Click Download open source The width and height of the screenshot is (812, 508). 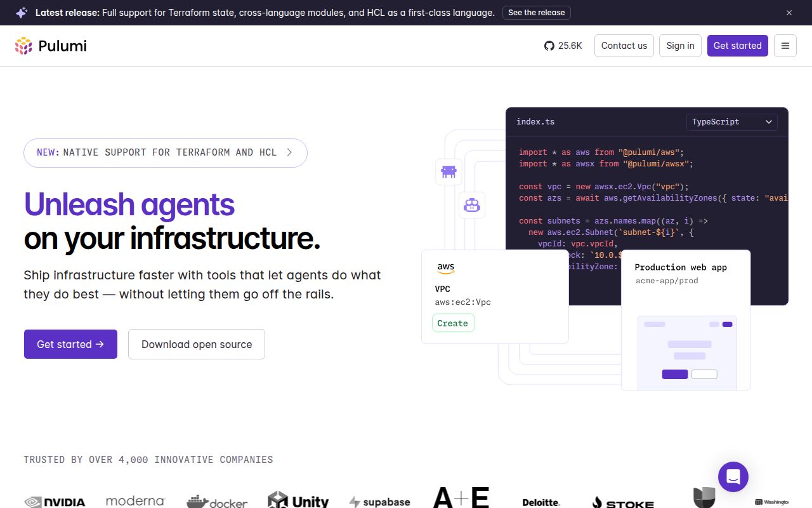[x=197, y=344]
